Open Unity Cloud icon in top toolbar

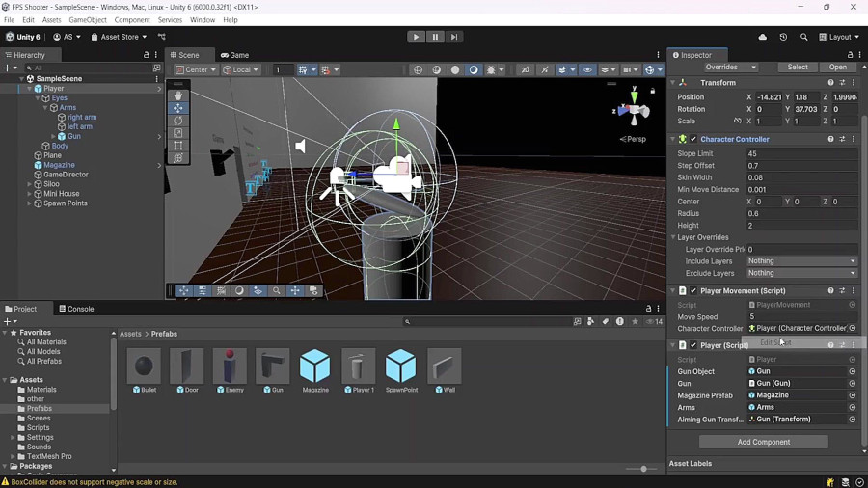click(762, 37)
